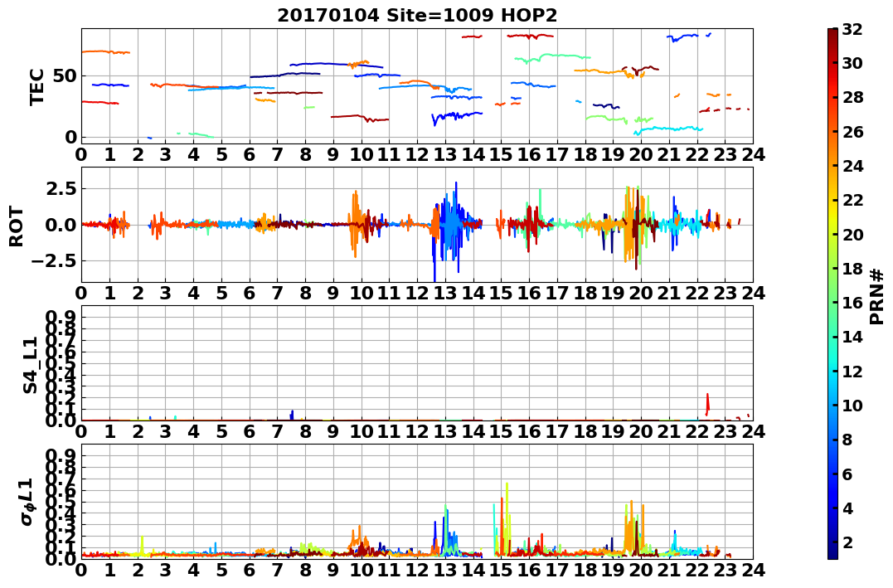
Task: Select the TEC y-axis label
Action: (37, 86)
